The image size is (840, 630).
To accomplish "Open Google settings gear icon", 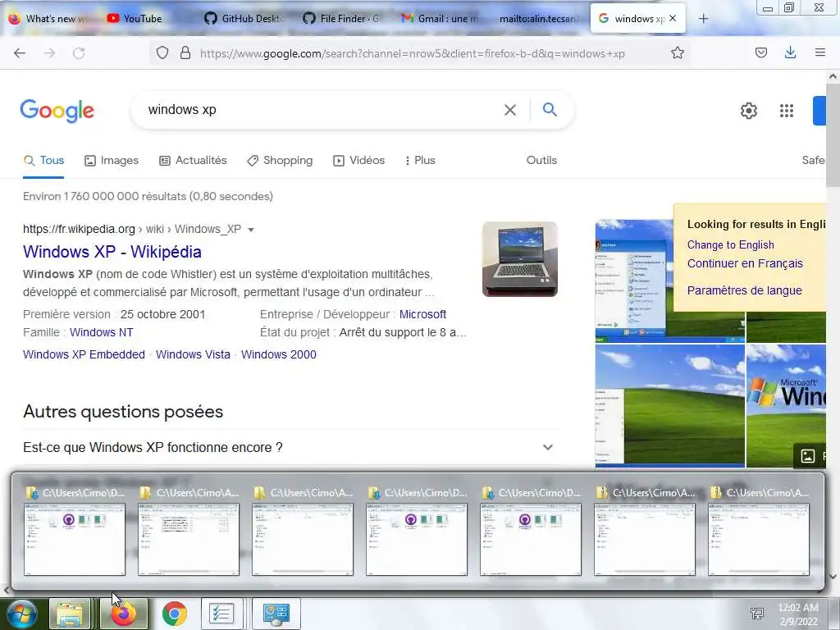I will tap(748, 111).
